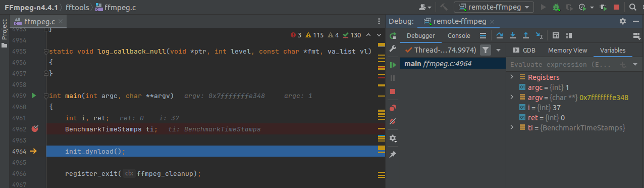Hide the Debug tool window

click(636, 21)
